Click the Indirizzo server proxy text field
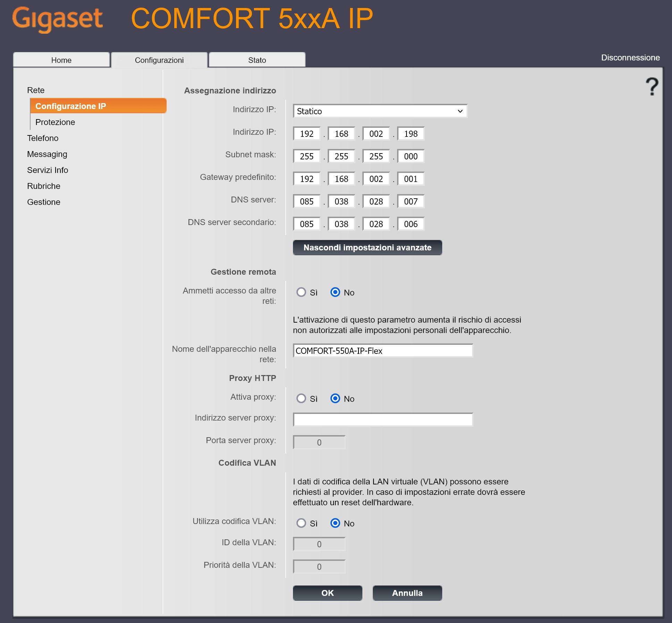This screenshot has width=672, height=623. point(383,420)
